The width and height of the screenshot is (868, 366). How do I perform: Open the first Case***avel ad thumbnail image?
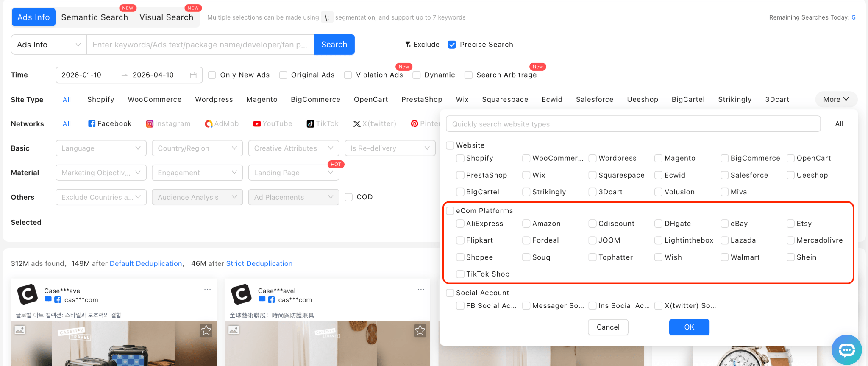(114, 343)
